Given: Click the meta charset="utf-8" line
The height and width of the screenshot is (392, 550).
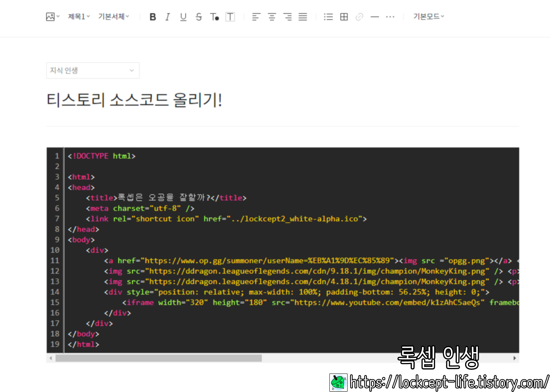Looking at the screenshot, I should tap(140, 208).
